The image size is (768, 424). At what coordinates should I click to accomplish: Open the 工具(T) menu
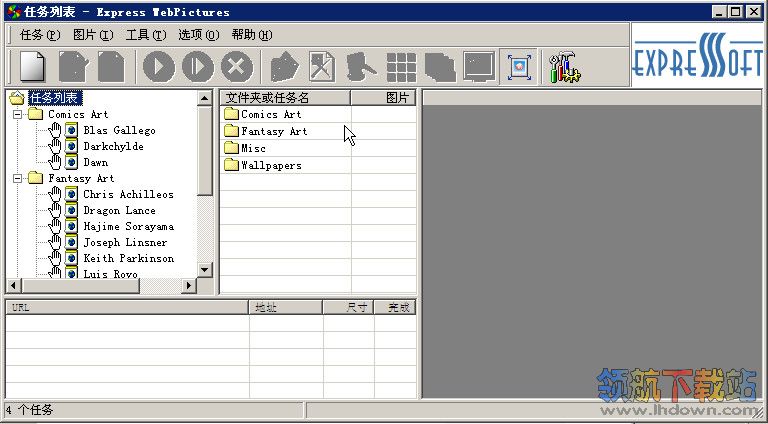coord(146,35)
